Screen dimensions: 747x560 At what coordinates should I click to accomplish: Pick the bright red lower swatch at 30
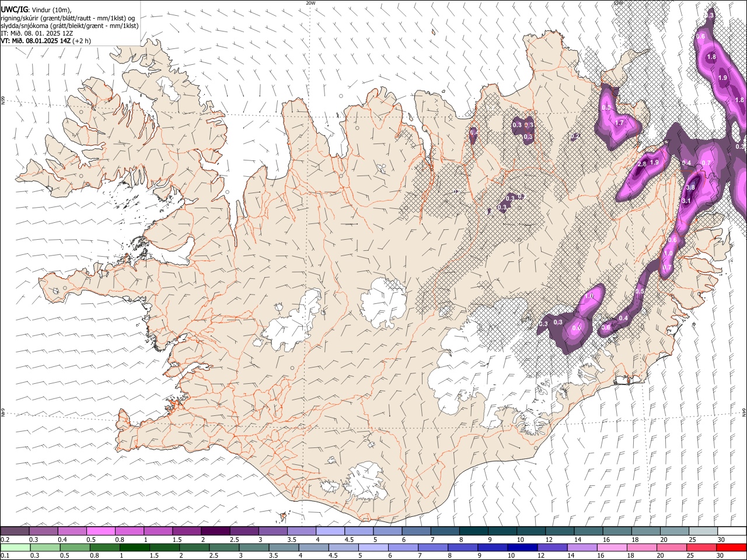pos(731,547)
